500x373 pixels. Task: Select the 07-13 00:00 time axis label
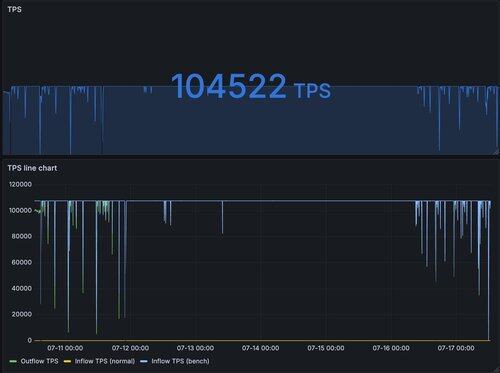coord(195,348)
